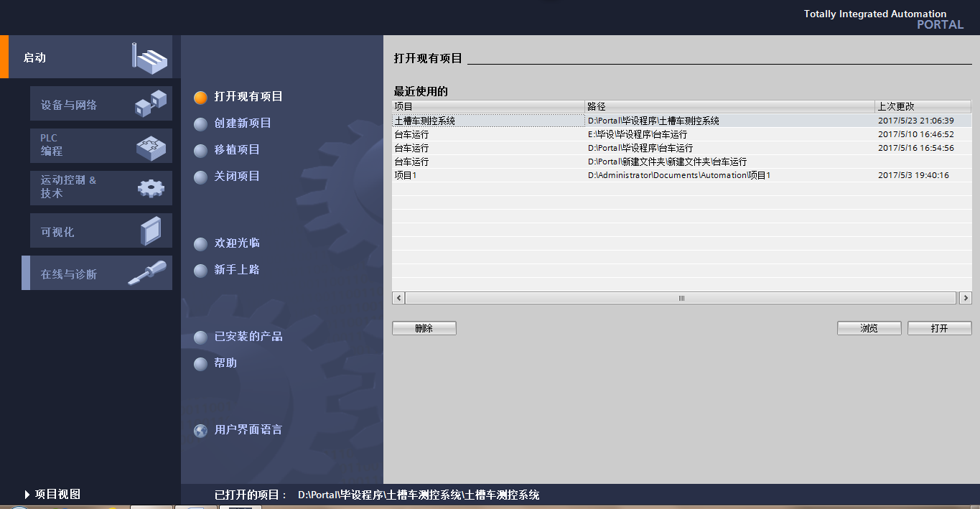
Task: Click the date 2017/5/10 16:46:52
Action: pyautogui.click(x=916, y=134)
